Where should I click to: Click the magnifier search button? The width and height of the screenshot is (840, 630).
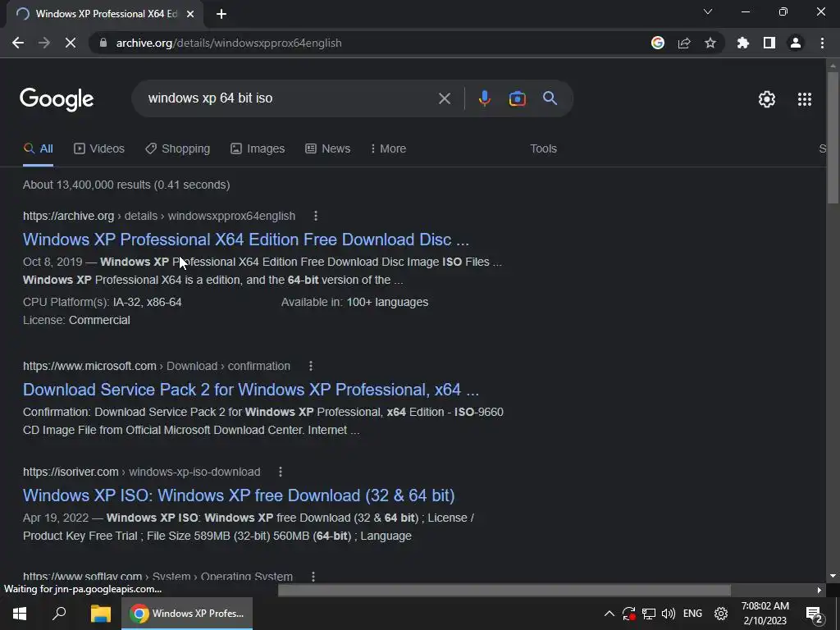[550, 98]
